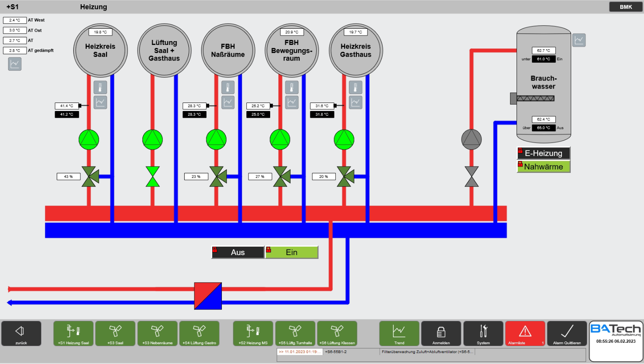The height and width of the screenshot is (364, 644).
Task: Click the Lüftung Saal green valve symbol
Action: (152, 176)
